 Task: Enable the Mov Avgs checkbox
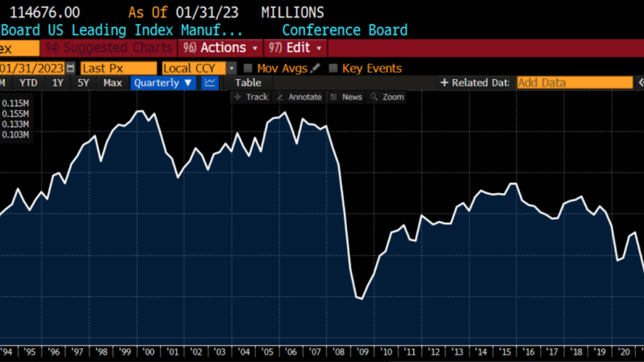click(248, 68)
